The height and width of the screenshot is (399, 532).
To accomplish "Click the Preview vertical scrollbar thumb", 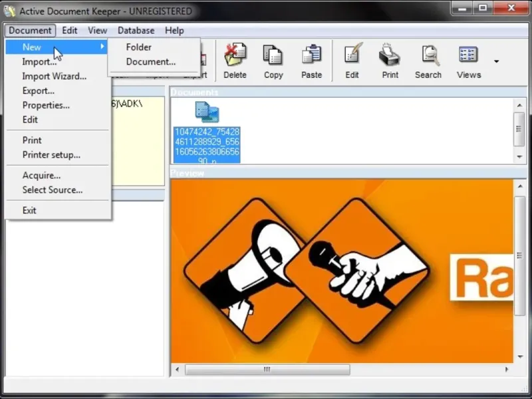I will pos(520,256).
